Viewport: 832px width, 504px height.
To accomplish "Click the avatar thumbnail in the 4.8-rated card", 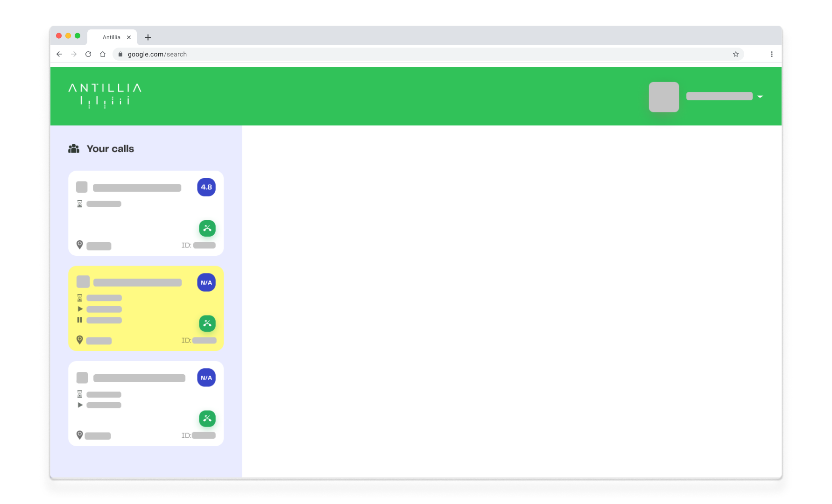I will [x=82, y=187].
